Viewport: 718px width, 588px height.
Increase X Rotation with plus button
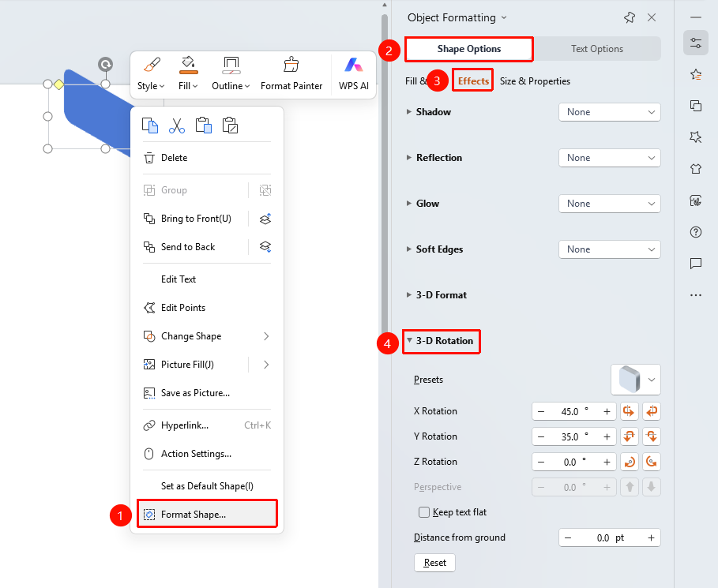click(x=607, y=411)
